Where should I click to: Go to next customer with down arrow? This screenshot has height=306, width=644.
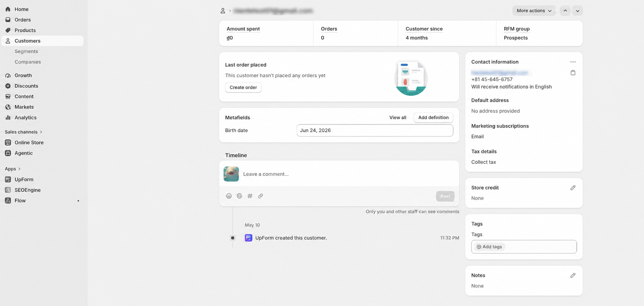(577, 11)
